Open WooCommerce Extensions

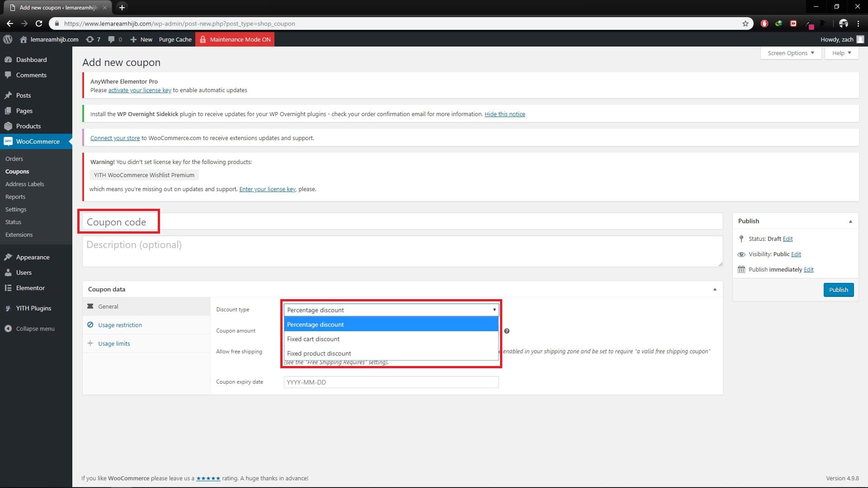pyautogui.click(x=19, y=235)
